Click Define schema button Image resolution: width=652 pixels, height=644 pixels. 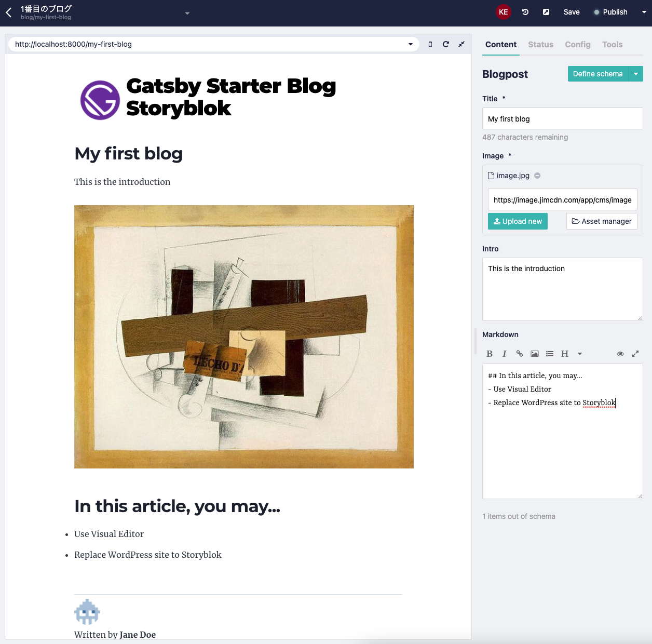597,74
